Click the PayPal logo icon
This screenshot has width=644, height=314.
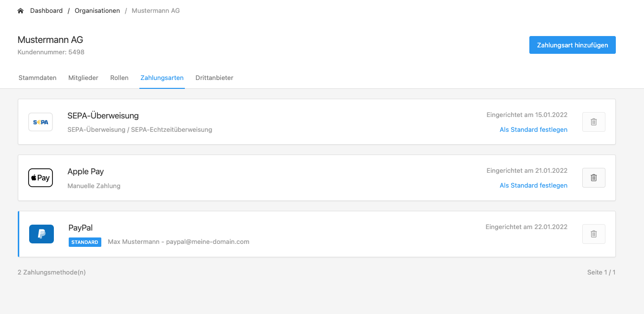click(41, 234)
